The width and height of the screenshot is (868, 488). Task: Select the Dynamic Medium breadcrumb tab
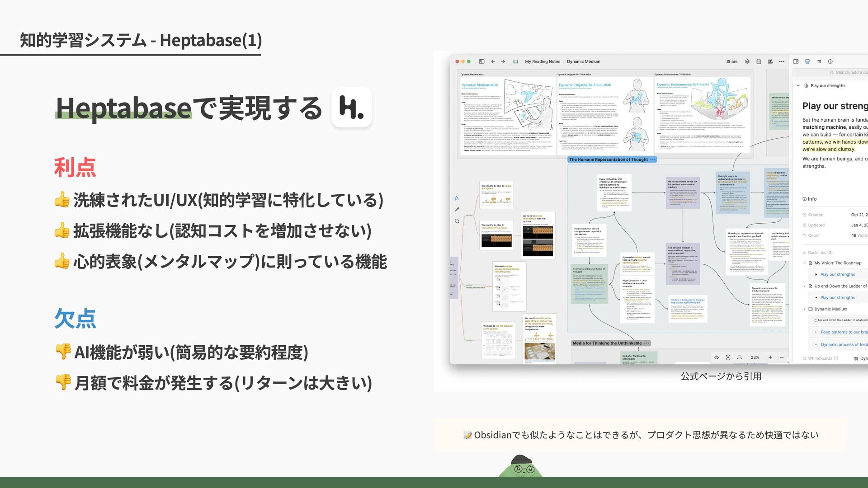click(583, 61)
